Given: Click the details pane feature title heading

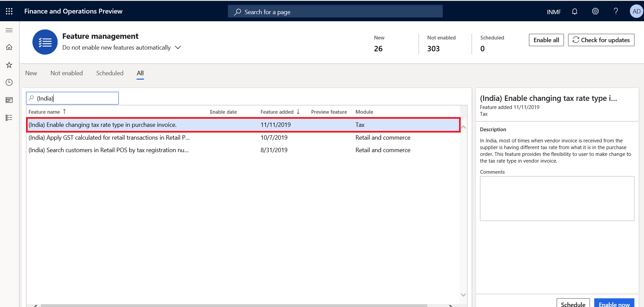Looking at the screenshot, I should pos(548,98).
